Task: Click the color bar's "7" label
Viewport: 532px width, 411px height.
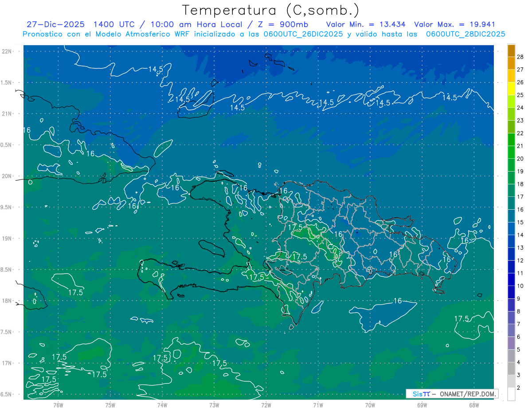Action: 518,324
